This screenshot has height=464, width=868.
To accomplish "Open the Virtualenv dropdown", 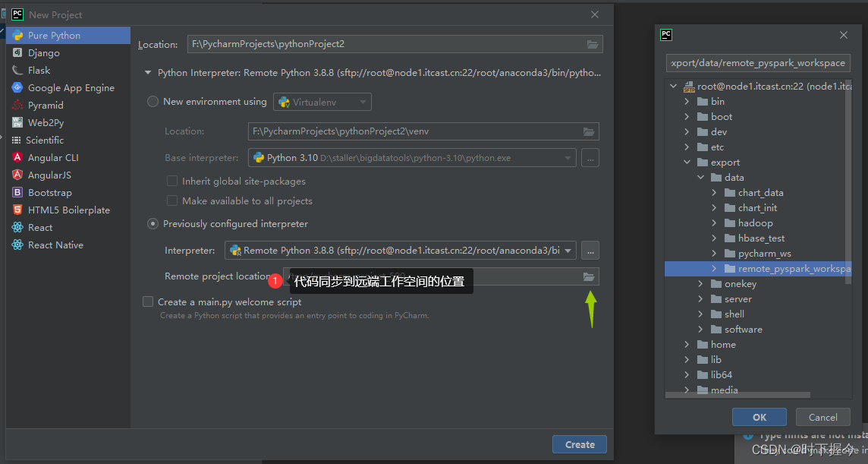I will [322, 102].
